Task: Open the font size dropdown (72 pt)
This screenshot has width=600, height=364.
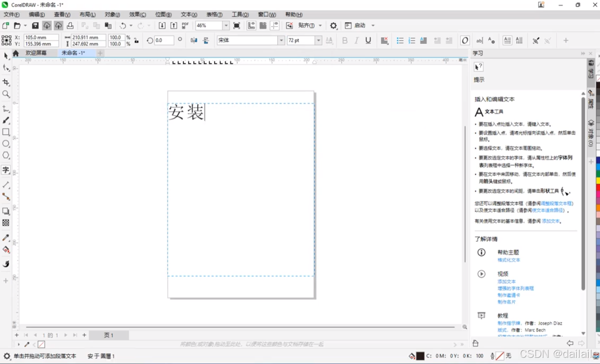Action: (319, 40)
